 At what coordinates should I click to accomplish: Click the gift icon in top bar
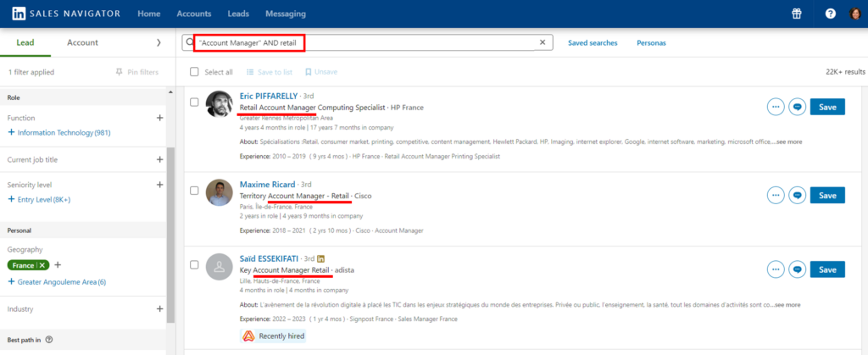796,14
